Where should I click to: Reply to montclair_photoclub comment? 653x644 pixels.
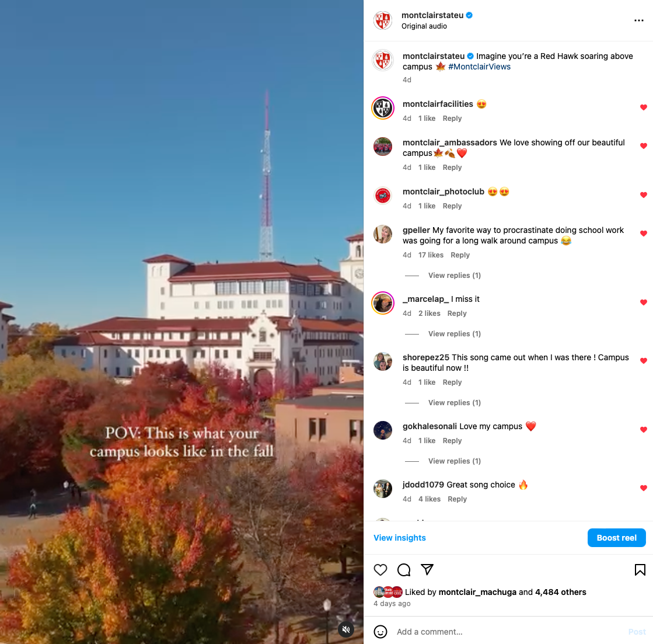pos(452,206)
